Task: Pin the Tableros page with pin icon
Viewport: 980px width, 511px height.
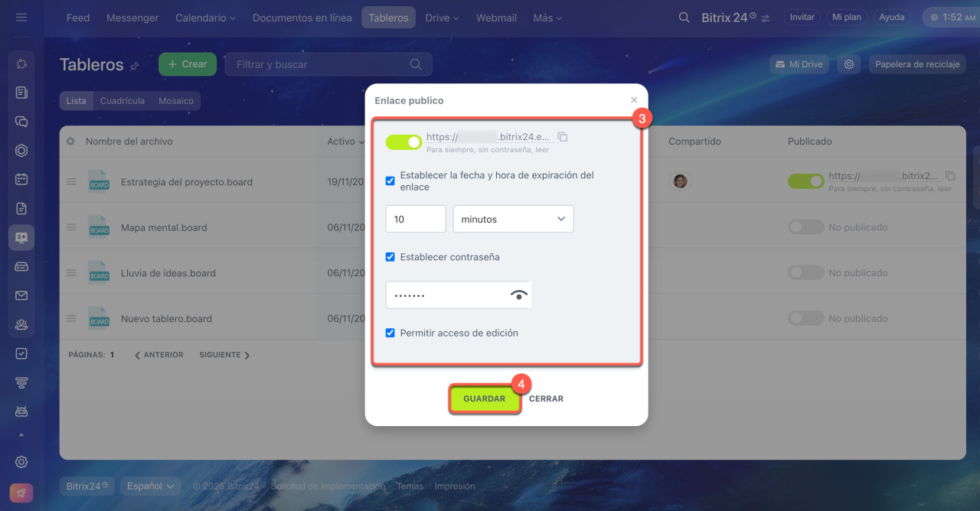Action: [135, 66]
